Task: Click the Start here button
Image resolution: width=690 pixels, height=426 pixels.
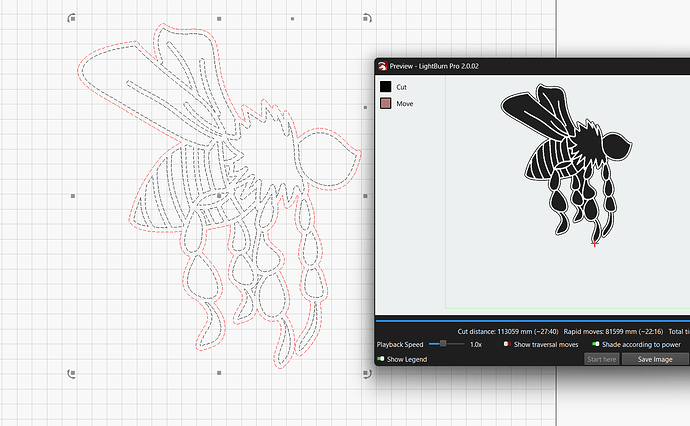Action: [602, 359]
